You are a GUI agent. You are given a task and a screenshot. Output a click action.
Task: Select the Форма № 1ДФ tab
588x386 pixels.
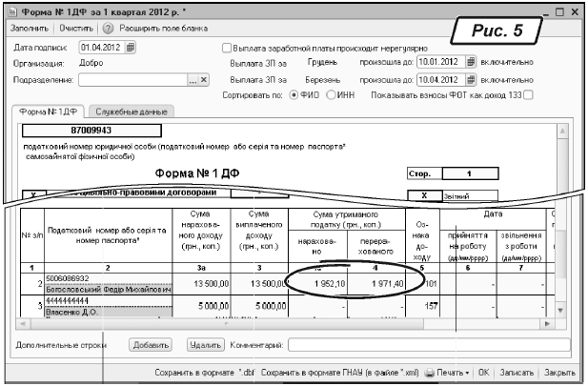tap(50, 112)
